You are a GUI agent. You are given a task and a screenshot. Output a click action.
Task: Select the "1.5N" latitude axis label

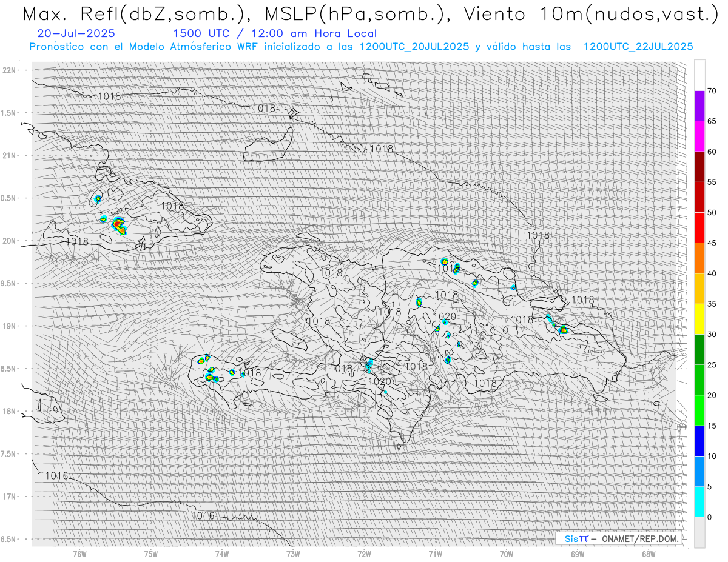pyautogui.click(x=9, y=113)
